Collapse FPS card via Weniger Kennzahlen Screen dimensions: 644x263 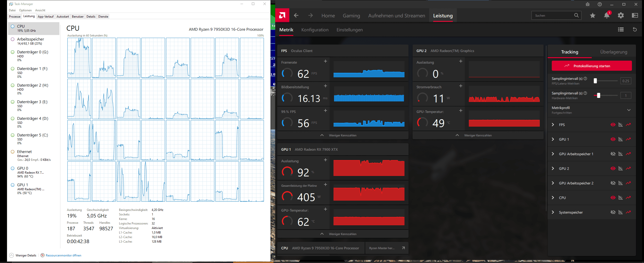click(343, 135)
